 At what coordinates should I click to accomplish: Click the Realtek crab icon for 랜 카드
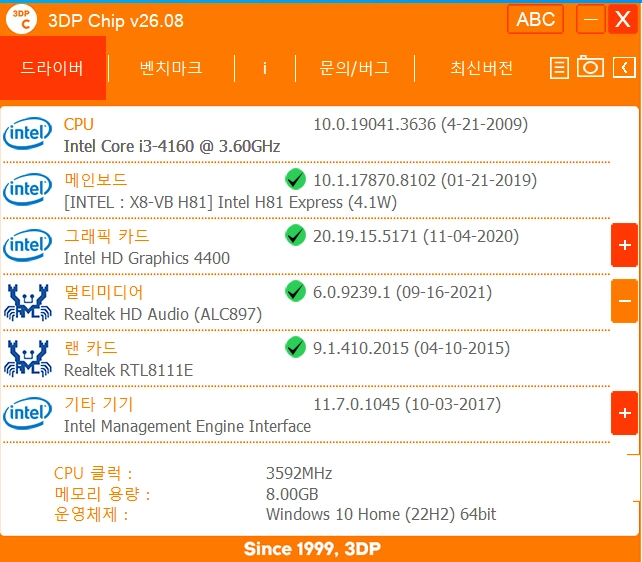pyautogui.click(x=27, y=358)
